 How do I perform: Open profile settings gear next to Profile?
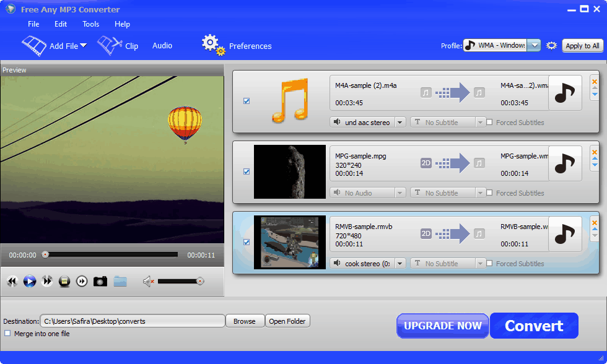[x=551, y=46]
